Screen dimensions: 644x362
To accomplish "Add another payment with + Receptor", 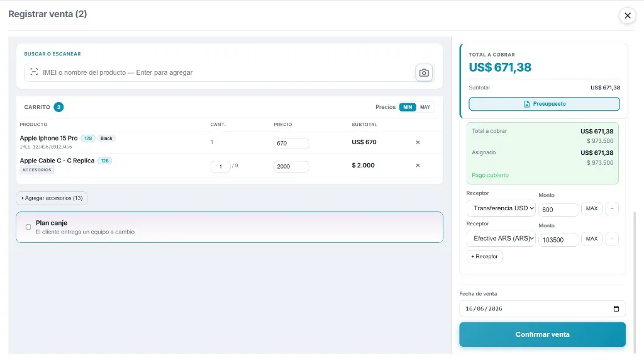I will point(484,257).
